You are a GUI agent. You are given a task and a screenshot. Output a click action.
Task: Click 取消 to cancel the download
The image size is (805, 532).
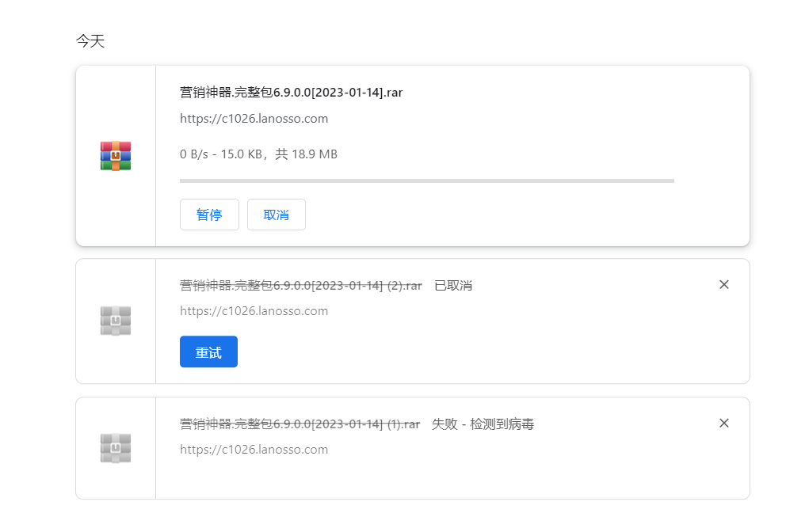[x=276, y=214]
